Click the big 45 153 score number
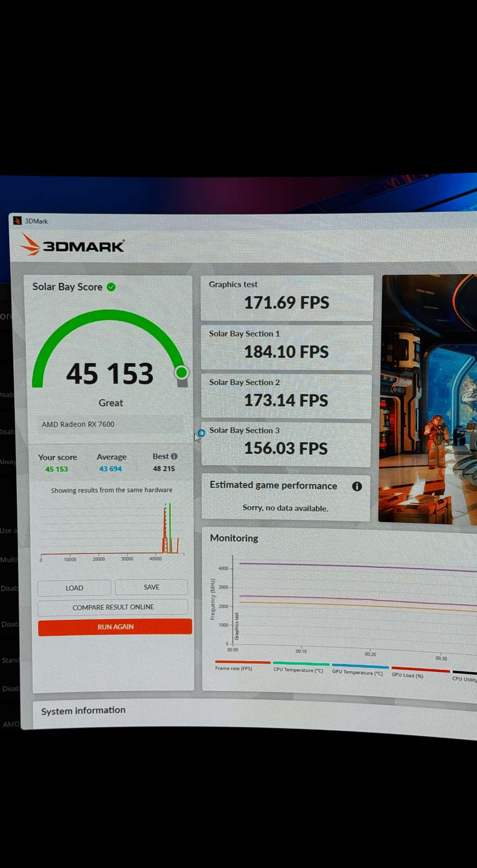The width and height of the screenshot is (477, 868). [x=110, y=374]
